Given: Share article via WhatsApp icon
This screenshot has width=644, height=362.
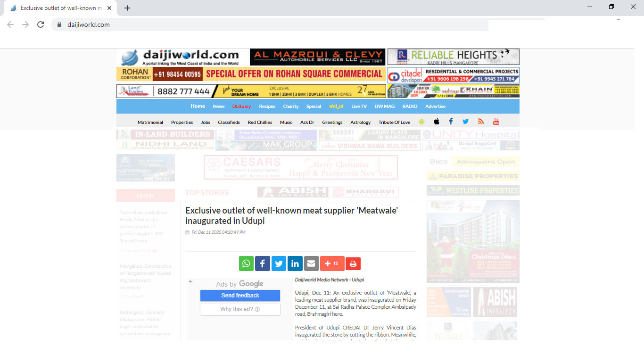Looking at the screenshot, I should 246,263.
